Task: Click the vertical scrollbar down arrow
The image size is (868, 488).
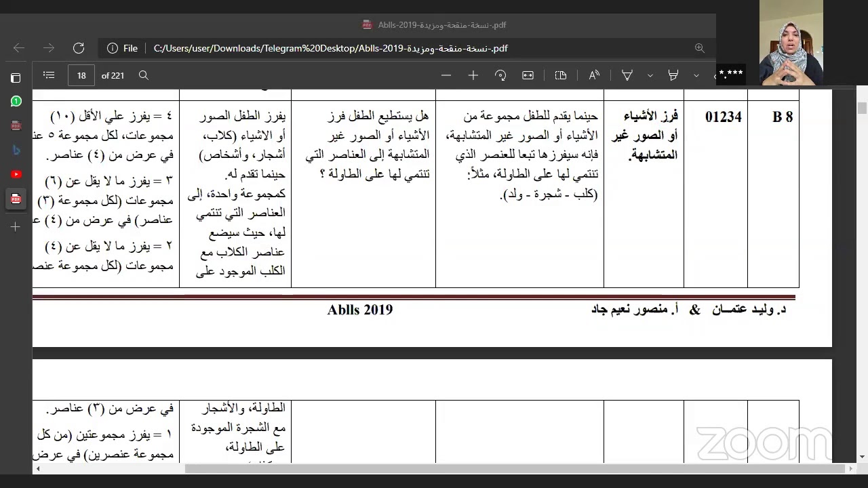Action: point(862,457)
